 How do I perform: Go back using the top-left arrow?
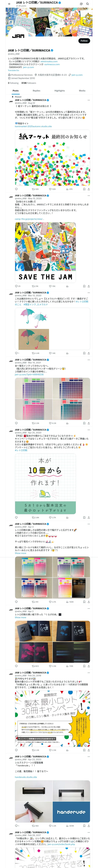[x=9, y=4]
